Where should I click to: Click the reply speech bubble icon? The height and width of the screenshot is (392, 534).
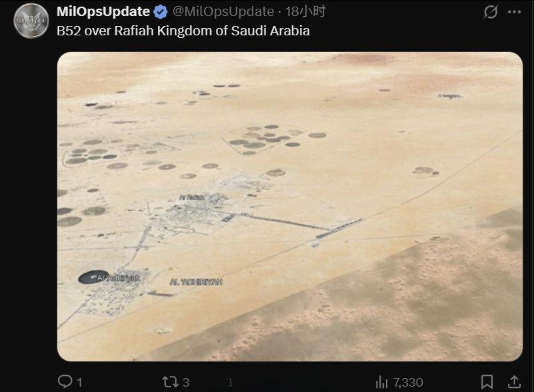click(x=65, y=381)
